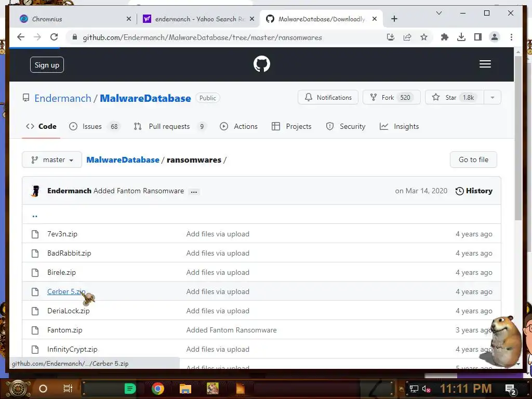The height and width of the screenshot is (399, 532).
Task: Open the BadRabbit.zip file
Action: click(x=69, y=253)
